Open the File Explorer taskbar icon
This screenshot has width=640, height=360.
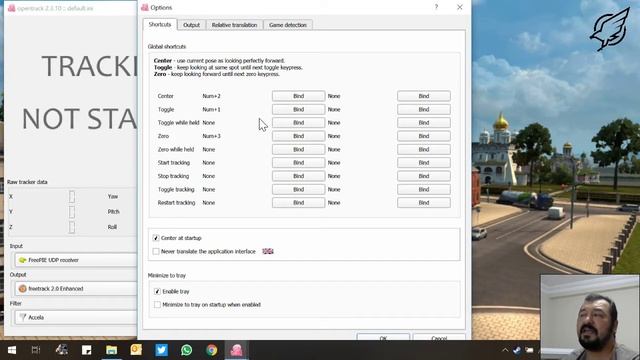coord(111,350)
